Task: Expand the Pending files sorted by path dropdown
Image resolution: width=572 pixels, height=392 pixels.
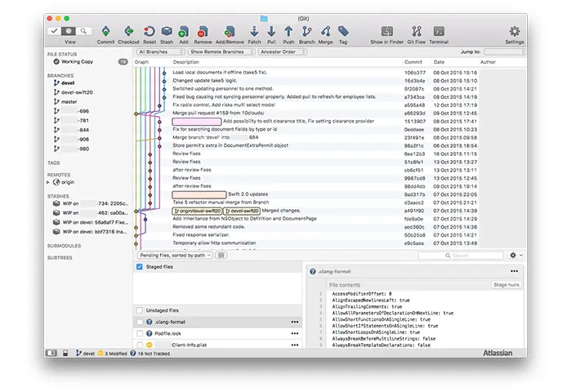Action: [x=173, y=256]
